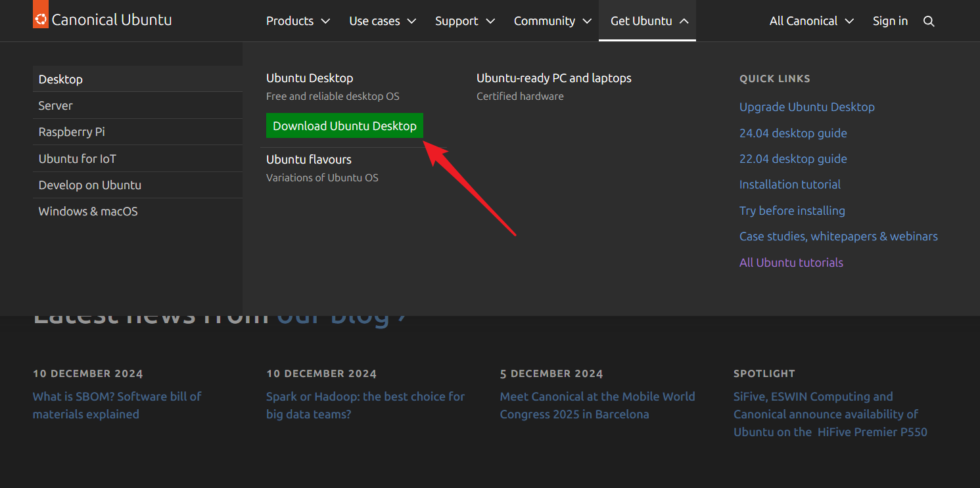980x488 pixels.
Task: Click the 'Free and reliable desktop OS' text
Action: (333, 97)
